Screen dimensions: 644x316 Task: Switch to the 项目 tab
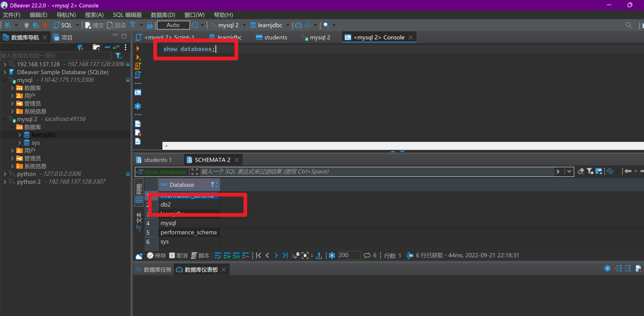(63, 38)
